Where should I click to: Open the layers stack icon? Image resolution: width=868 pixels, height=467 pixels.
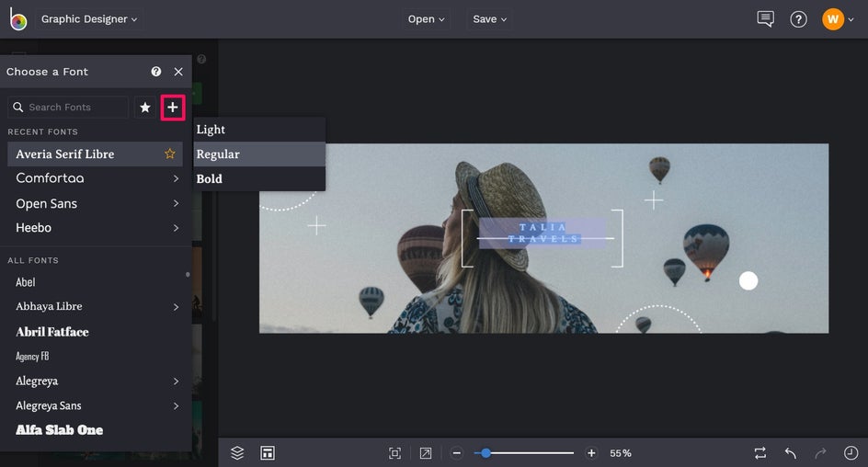coord(237,453)
